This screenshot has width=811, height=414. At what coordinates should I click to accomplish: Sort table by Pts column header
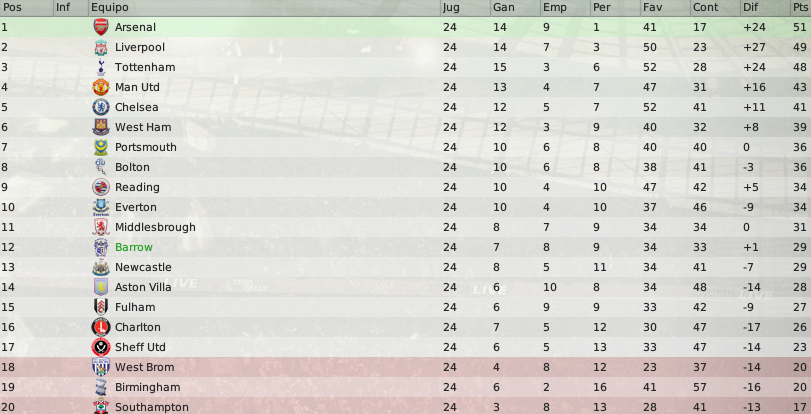[801, 7]
